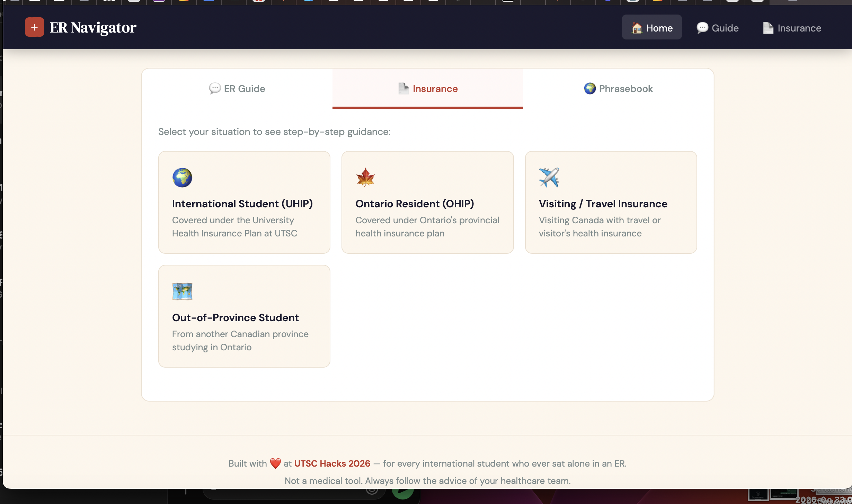852x504 pixels.
Task: Switch to the ER Guide tab
Action: click(237, 89)
